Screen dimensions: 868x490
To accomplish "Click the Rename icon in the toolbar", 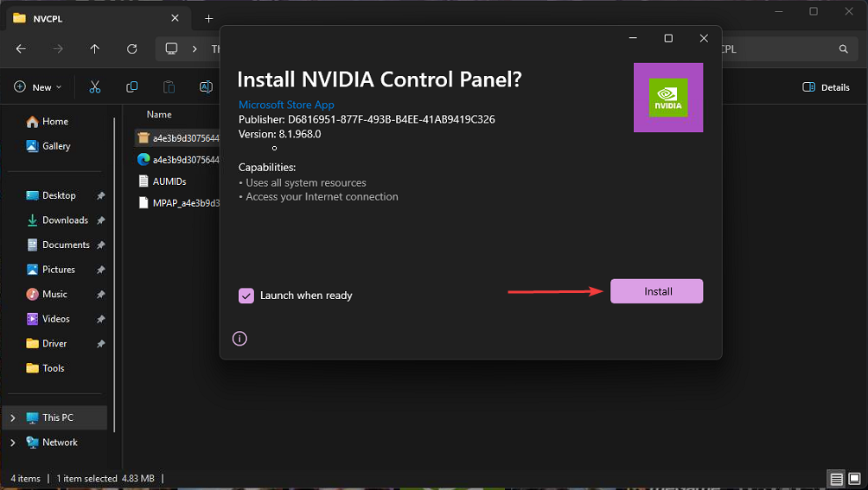I will [206, 87].
